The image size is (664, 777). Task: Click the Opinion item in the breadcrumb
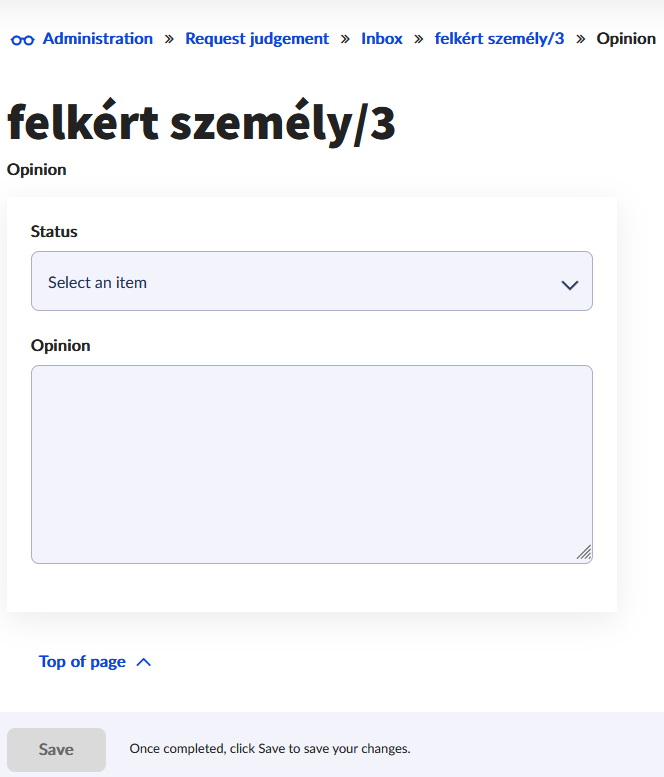[626, 39]
